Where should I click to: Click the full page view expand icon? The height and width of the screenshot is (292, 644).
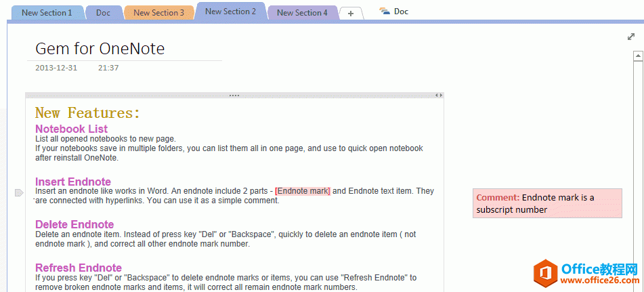631,37
